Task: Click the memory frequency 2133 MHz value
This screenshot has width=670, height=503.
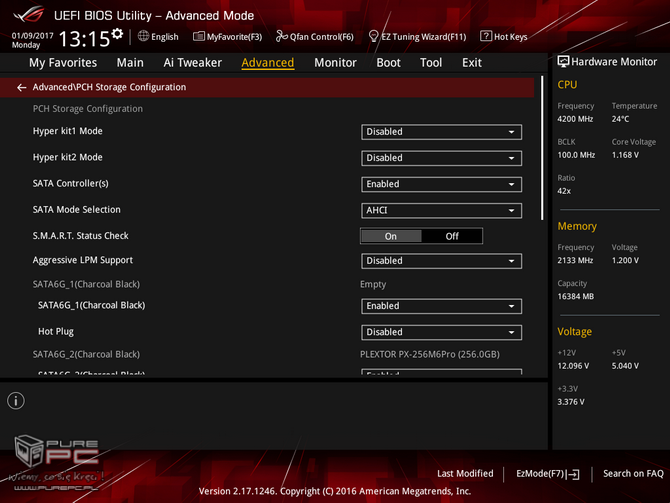Action: click(575, 261)
